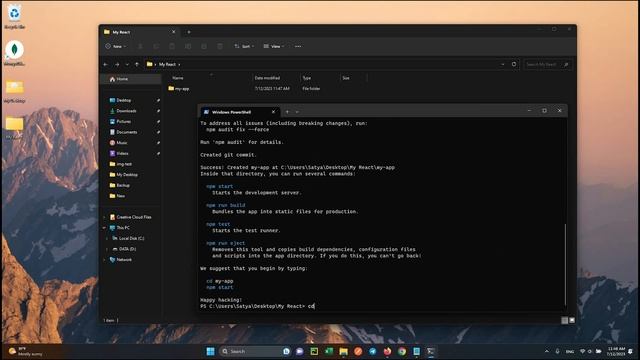Select Home in Explorer navigation pane

coord(131,79)
